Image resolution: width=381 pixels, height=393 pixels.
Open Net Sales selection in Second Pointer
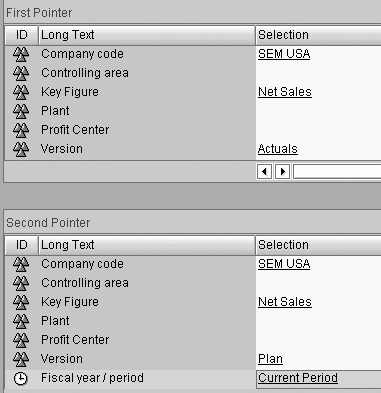[x=285, y=302]
